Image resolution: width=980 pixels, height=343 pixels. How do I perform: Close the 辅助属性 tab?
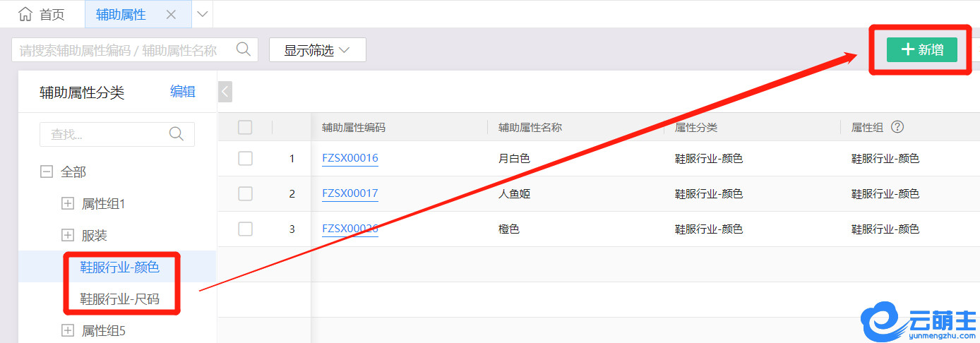pyautogui.click(x=171, y=15)
